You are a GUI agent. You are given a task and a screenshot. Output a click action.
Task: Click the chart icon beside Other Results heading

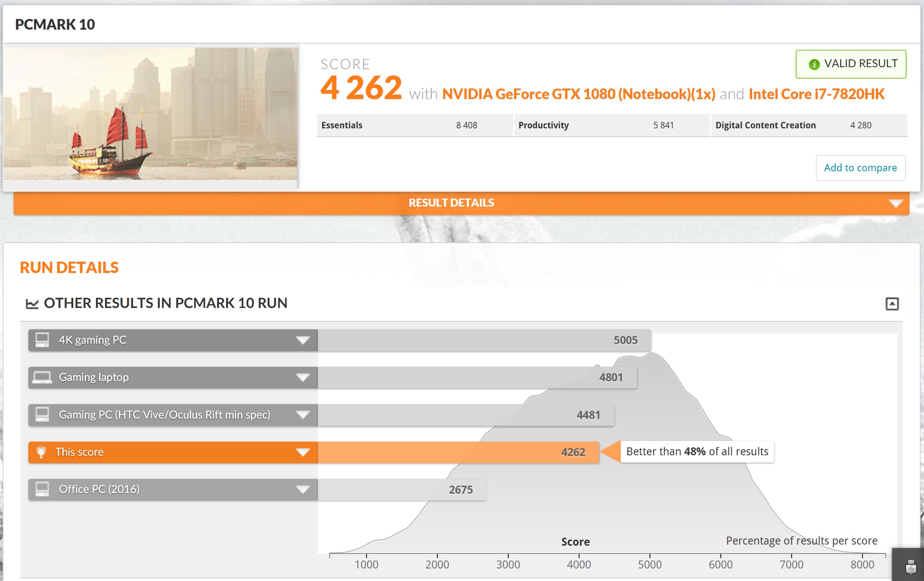coord(32,304)
